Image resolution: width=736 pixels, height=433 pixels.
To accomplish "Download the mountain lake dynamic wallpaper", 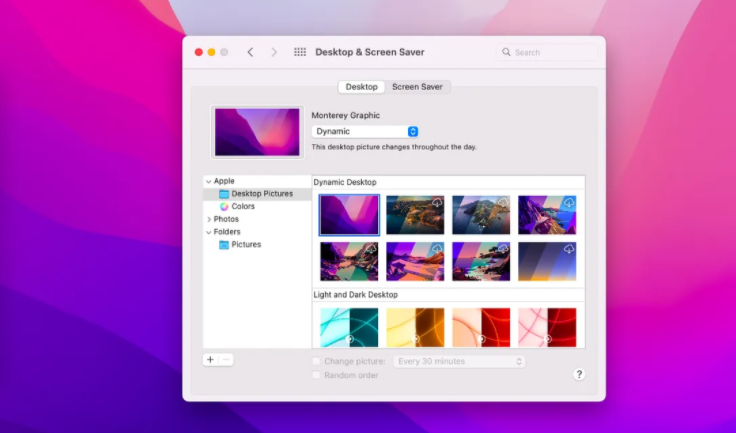I will click(x=371, y=249).
